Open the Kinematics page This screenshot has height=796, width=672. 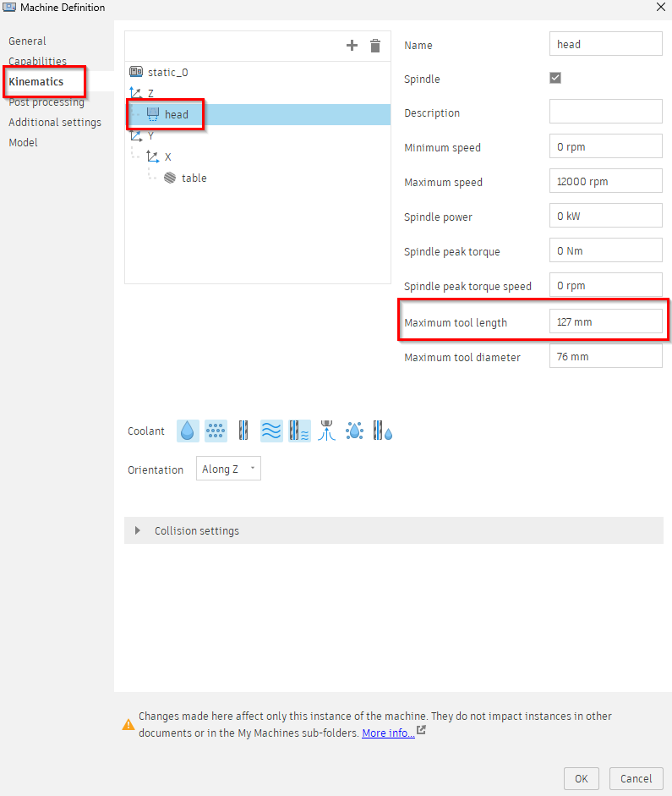(36, 82)
